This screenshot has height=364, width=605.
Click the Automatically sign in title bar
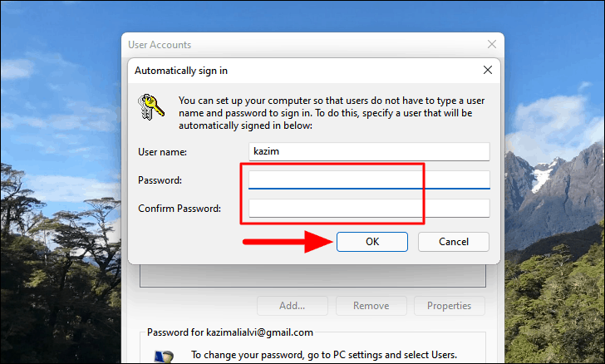pyautogui.click(x=305, y=71)
